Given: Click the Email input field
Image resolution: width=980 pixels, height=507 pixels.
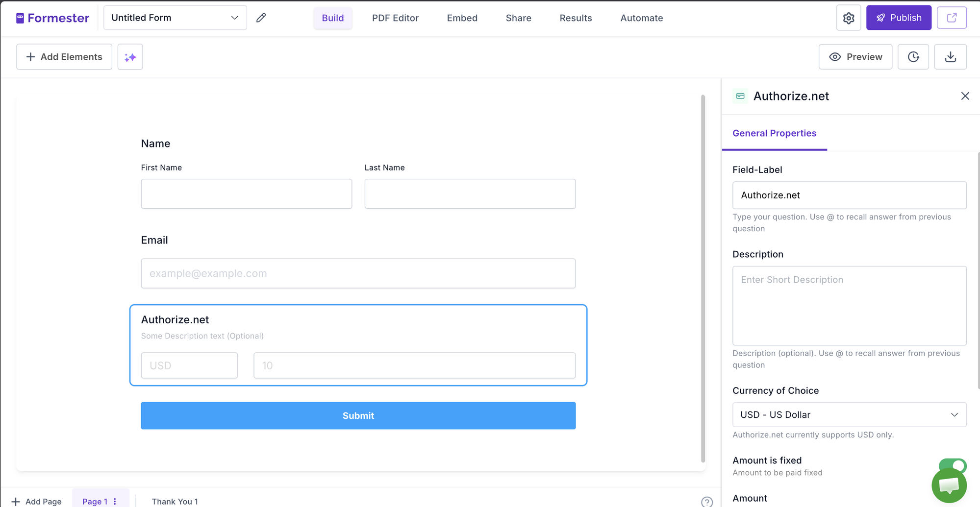Looking at the screenshot, I should (x=358, y=273).
